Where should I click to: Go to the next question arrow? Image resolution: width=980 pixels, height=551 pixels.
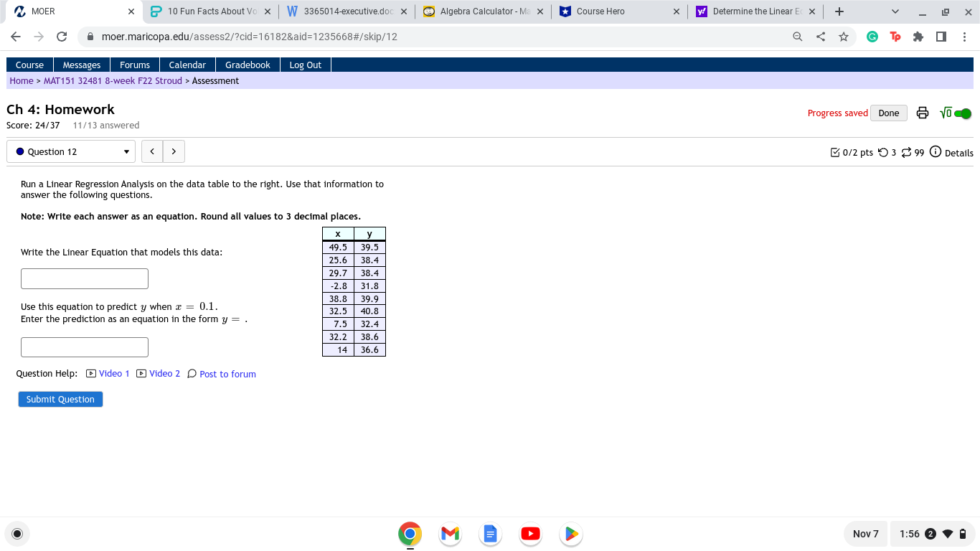[174, 151]
